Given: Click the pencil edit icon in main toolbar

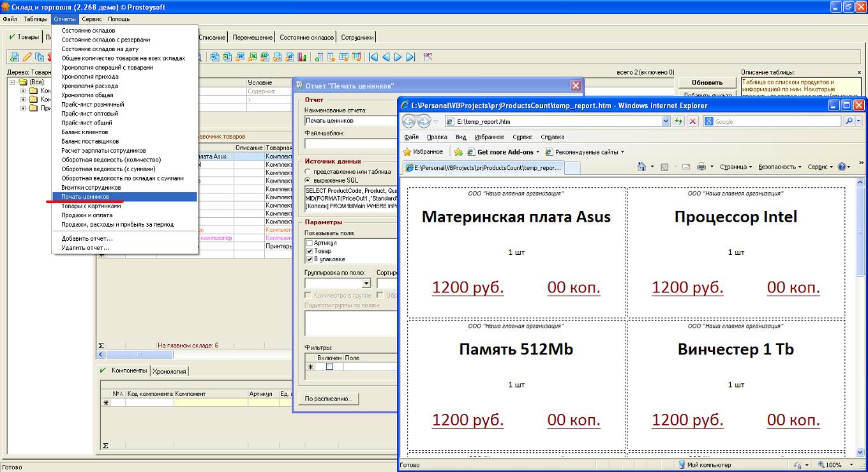Looking at the screenshot, I should click(27, 57).
